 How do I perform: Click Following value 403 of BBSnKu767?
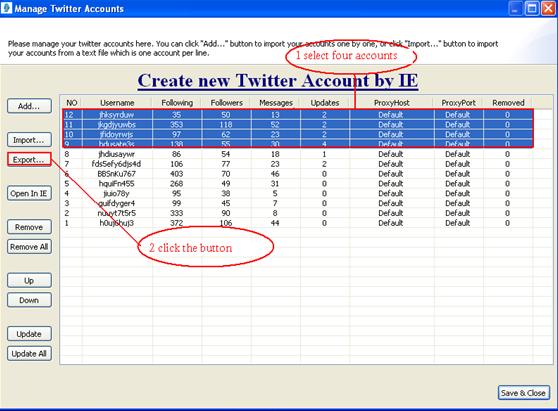tap(177, 174)
